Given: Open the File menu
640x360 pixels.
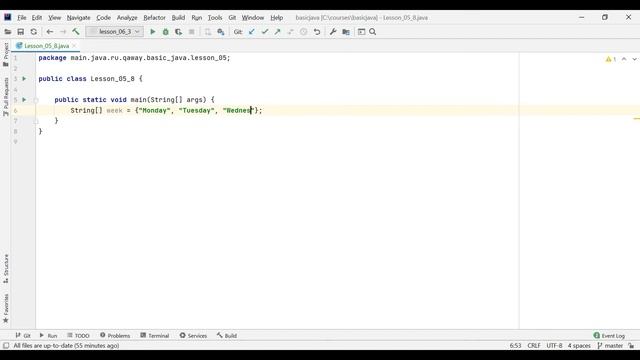Looking at the screenshot, I should click(22, 18).
